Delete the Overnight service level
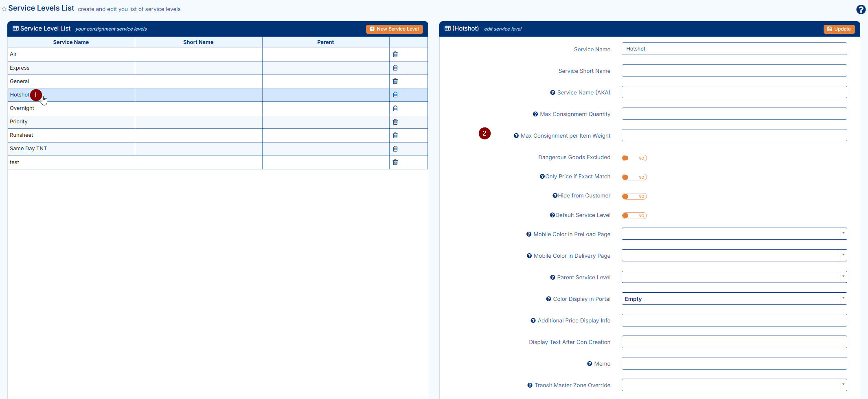The width and height of the screenshot is (868, 399). (395, 108)
